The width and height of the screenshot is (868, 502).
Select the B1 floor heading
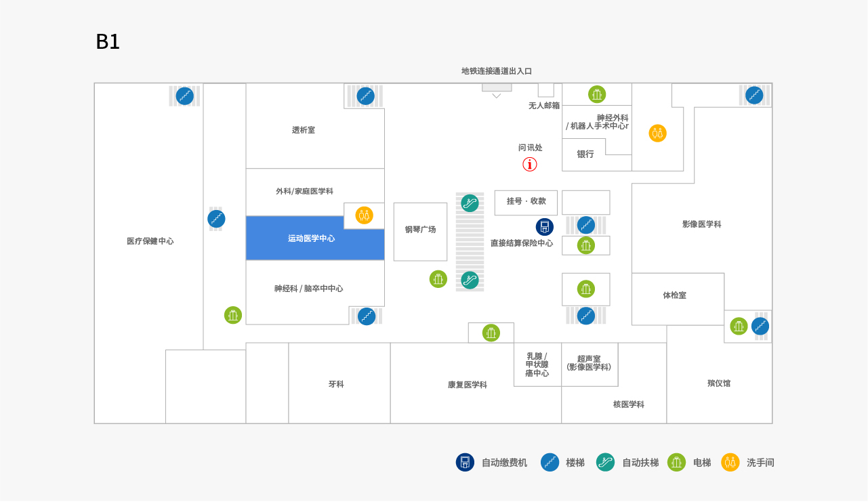tap(108, 42)
